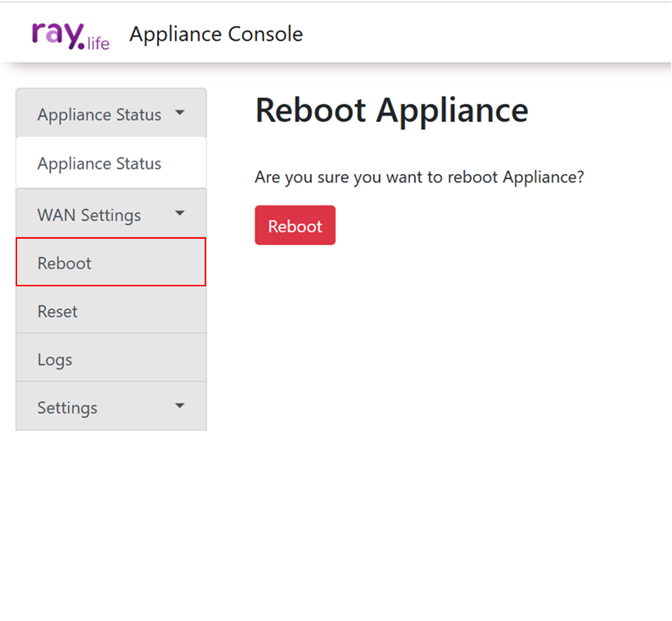Expand the Settings caret arrow
The width and height of the screenshot is (672, 621).
[x=179, y=407]
